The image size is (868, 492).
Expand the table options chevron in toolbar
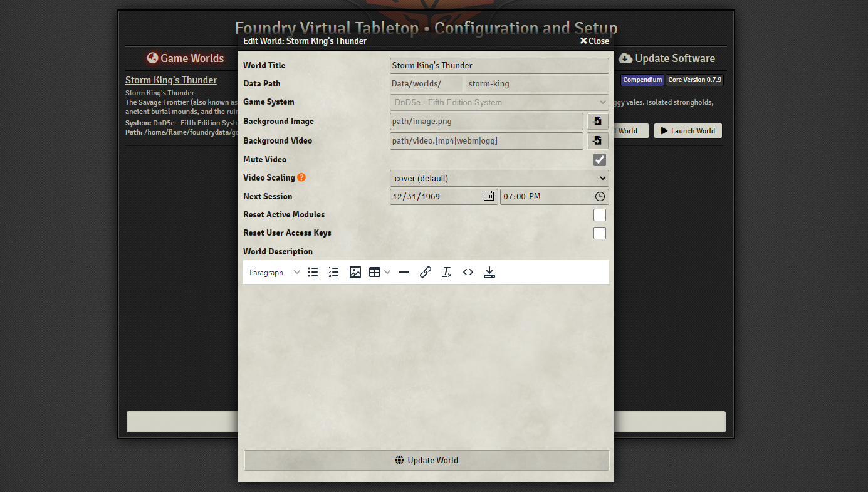[387, 272]
